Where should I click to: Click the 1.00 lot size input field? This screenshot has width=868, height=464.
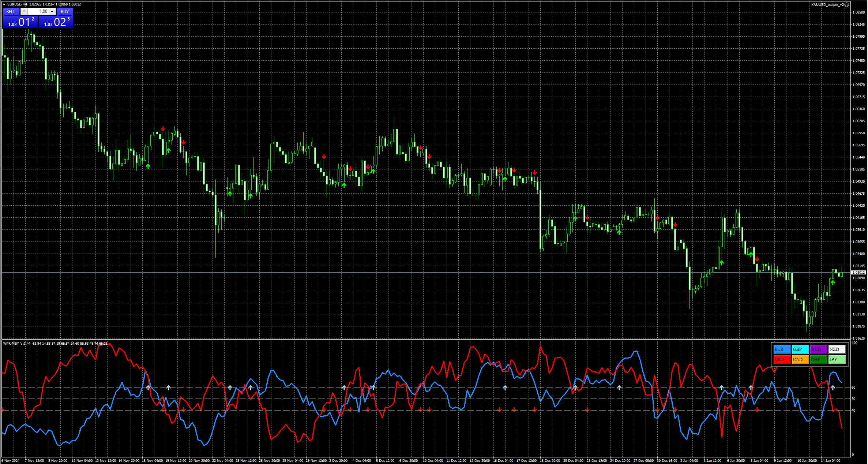tap(38, 11)
